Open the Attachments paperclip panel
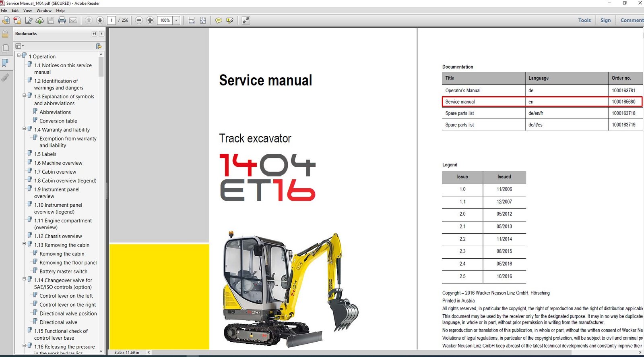The image size is (644, 357). 5,77
